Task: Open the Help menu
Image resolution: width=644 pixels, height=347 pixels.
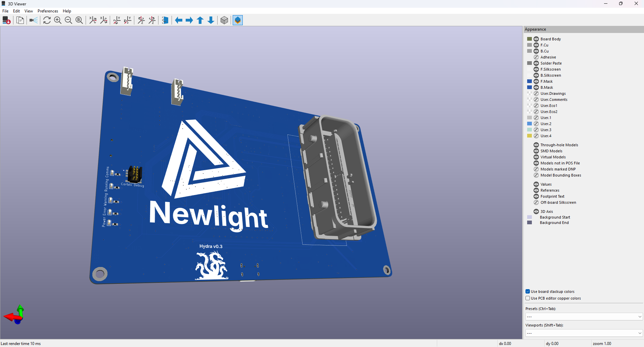Action: click(67, 11)
